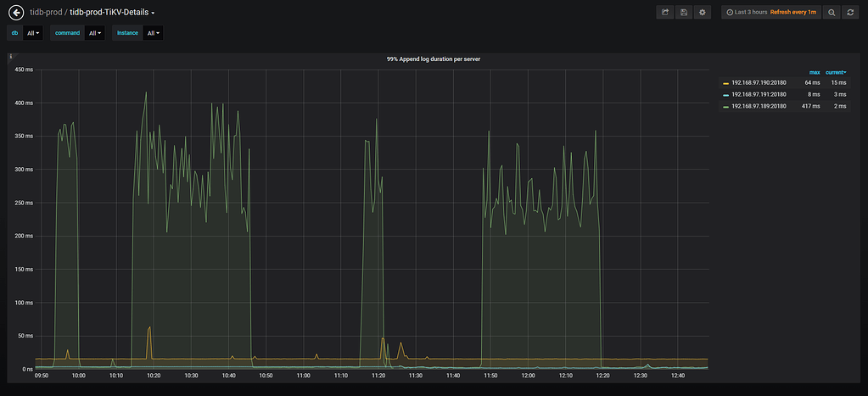Image resolution: width=868 pixels, height=396 pixels.
Task: Toggle series 192.168.97.190:20180 in legend
Action: [x=759, y=82]
